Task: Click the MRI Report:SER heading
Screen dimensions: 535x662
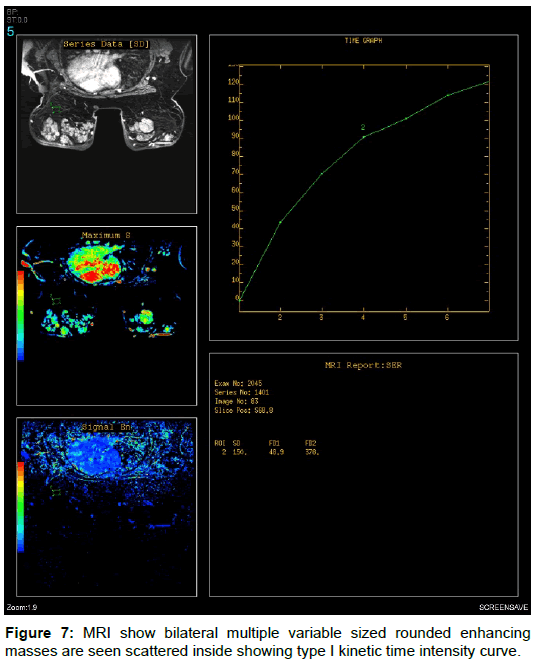Action: click(x=363, y=365)
